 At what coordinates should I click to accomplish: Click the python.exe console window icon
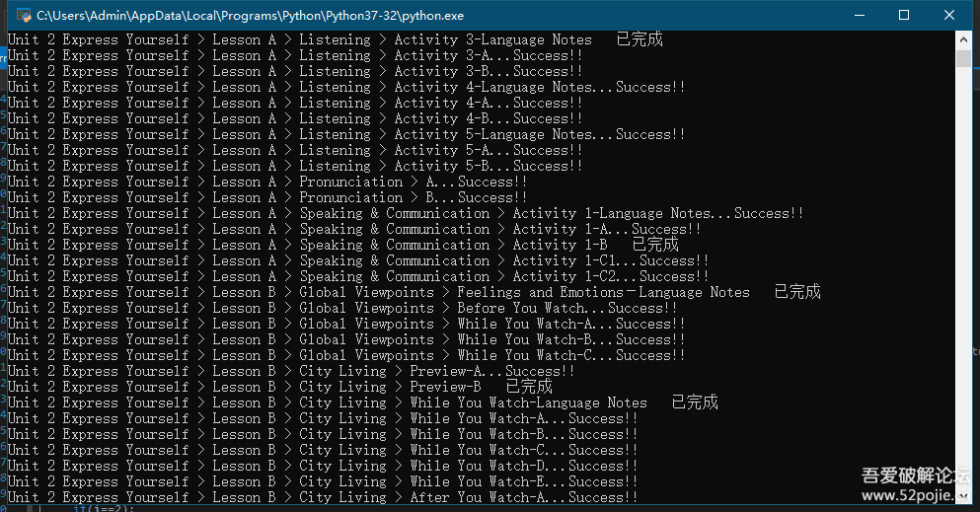click(x=24, y=15)
